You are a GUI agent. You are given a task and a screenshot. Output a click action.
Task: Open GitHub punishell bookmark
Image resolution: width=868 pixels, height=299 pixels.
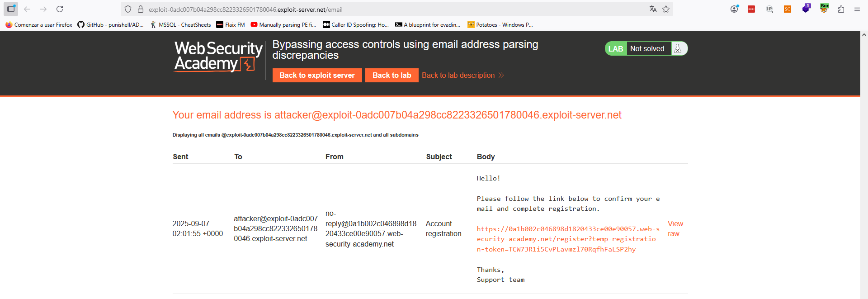pos(111,25)
